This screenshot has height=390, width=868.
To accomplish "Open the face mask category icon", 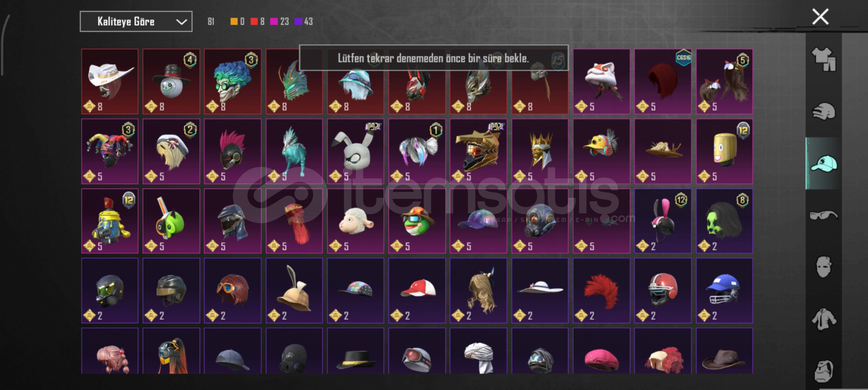I will point(824,266).
